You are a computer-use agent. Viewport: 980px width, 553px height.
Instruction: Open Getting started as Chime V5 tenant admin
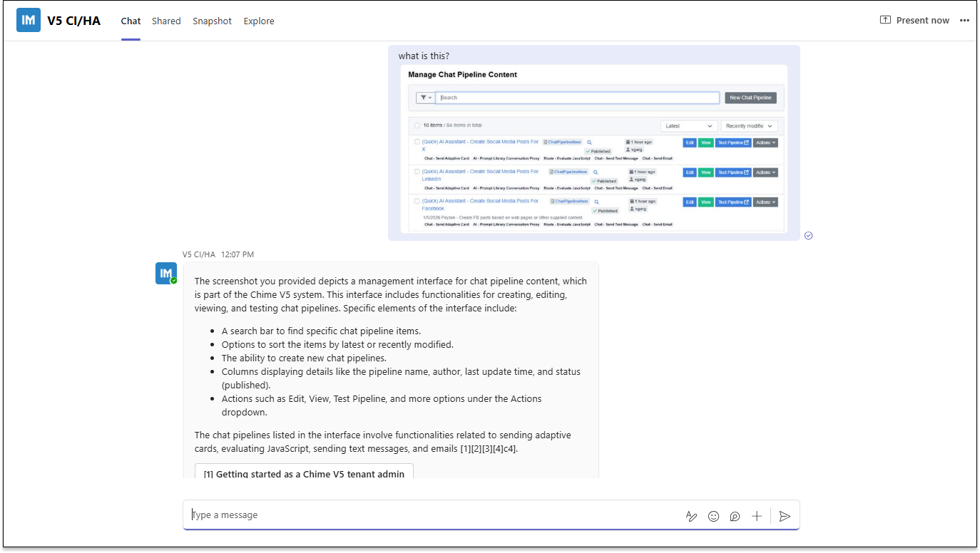click(304, 473)
